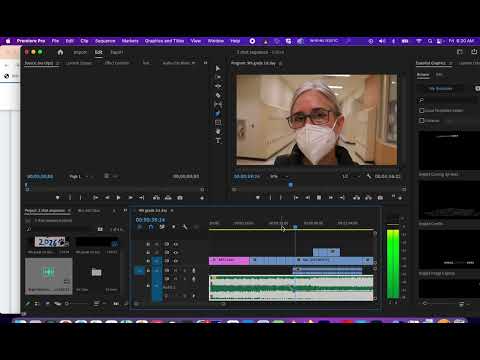
Task: Select the Hand tool
Action: [x=218, y=131]
